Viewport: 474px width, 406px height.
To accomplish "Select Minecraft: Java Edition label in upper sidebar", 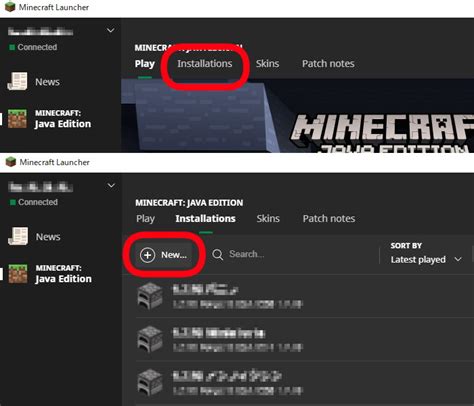I will (63, 119).
